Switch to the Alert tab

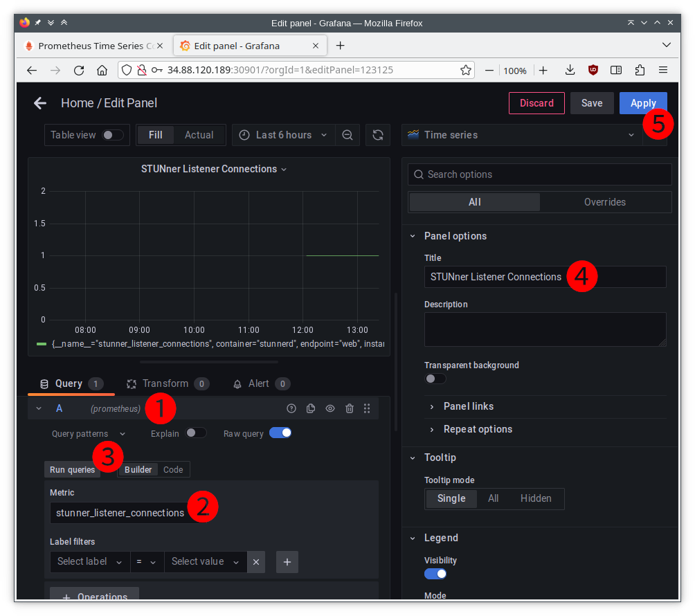pos(262,383)
